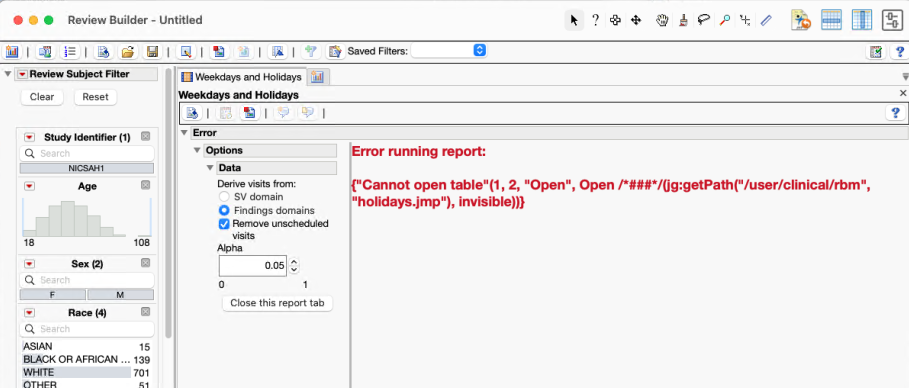Choose the magnifier zoom tool
Viewport: 909px width, 388px height.
coord(725,20)
